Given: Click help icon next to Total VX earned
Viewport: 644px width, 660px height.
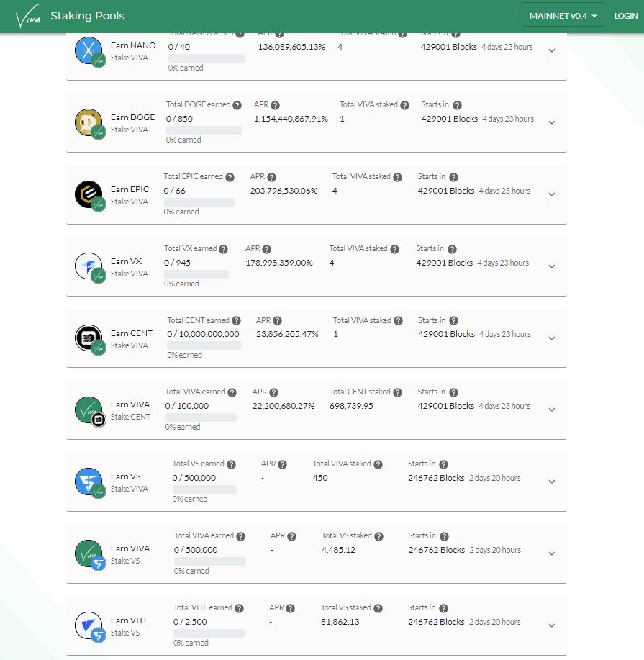Looking at the screenshot, I should pos(224,249).
